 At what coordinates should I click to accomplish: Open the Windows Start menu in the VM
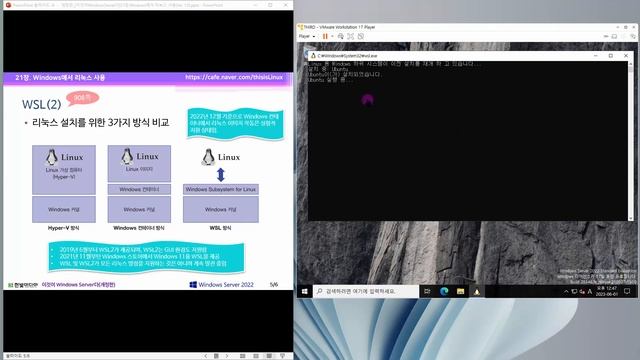click(x=304, y=291)
